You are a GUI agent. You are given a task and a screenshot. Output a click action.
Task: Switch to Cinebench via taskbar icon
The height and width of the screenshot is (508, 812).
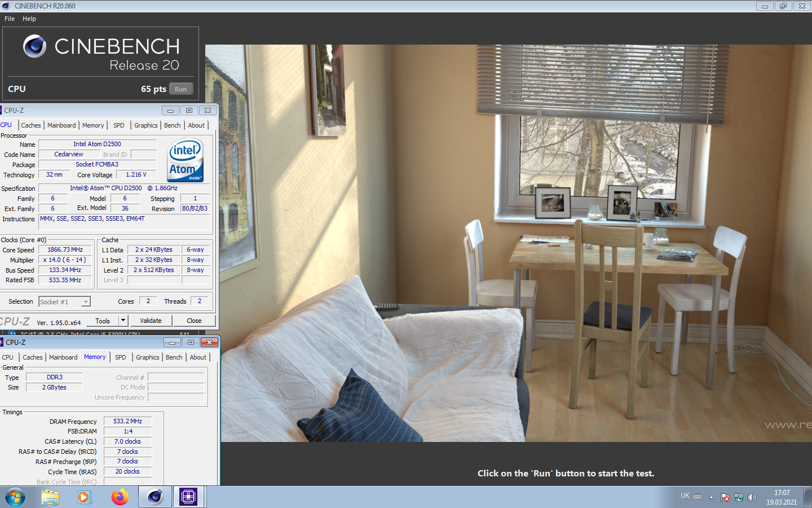point(155,497)
